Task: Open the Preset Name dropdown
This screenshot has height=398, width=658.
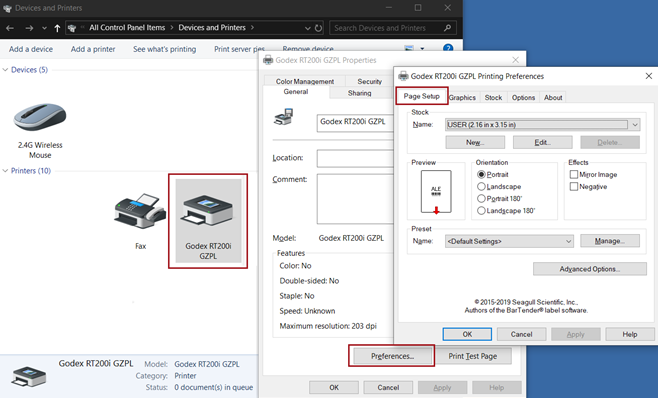Action: coord(568,241)
